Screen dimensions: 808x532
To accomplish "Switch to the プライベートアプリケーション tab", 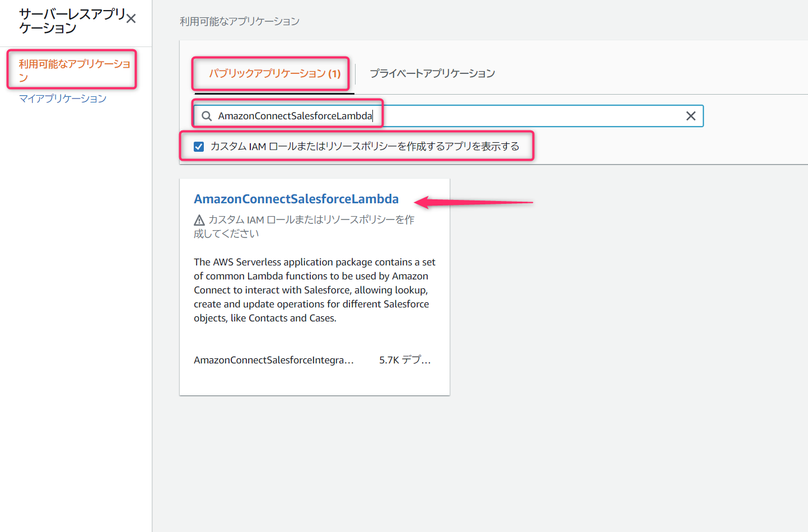I will [432, 73].
